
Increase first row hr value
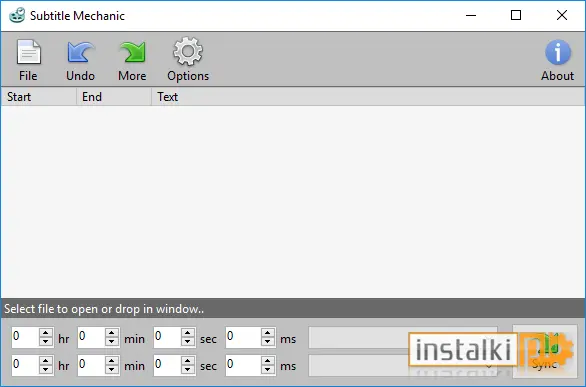coord(46,332)
